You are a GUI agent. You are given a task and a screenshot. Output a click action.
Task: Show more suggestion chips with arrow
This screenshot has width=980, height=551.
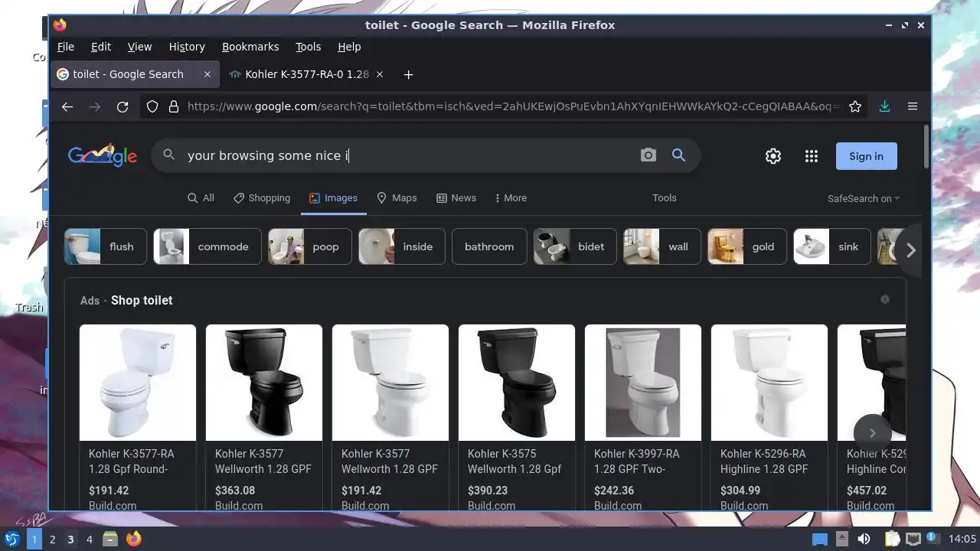click(910, 249)
